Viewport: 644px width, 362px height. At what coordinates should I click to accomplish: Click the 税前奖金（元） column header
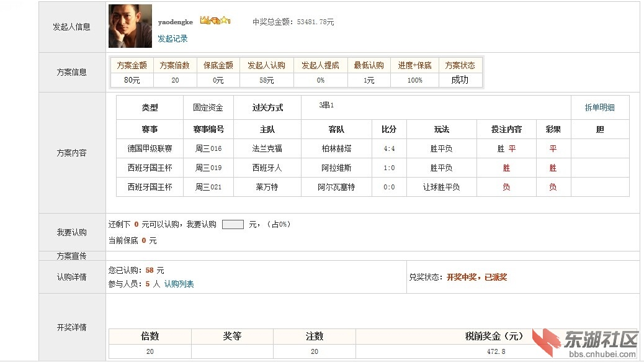pos(496,336)
